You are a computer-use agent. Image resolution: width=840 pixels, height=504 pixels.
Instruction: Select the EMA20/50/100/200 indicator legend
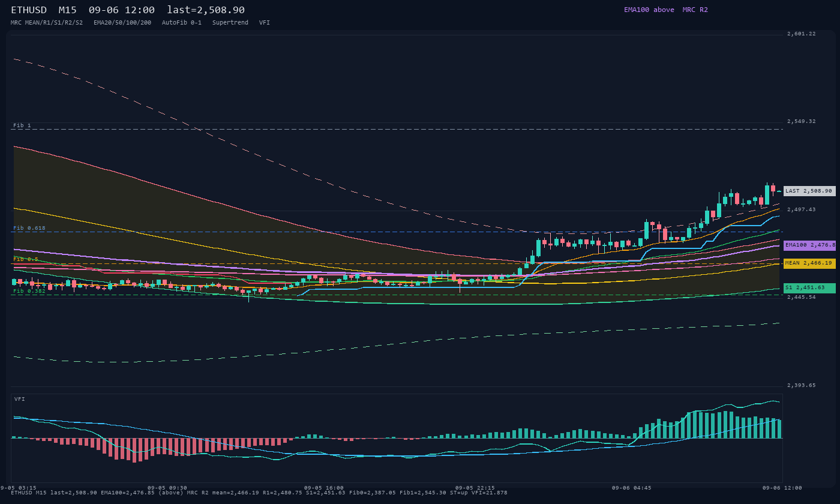pyautogui.click(x=122, y=23)
